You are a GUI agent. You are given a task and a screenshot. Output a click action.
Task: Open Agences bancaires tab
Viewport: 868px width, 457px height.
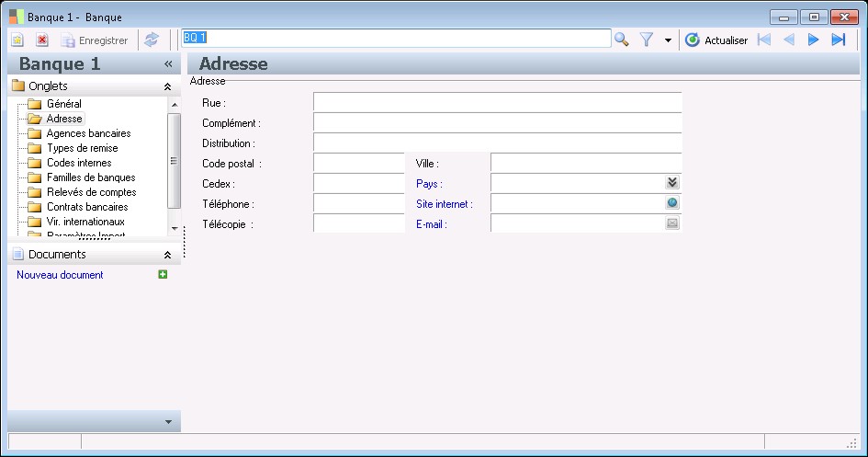tap(88, 133)
